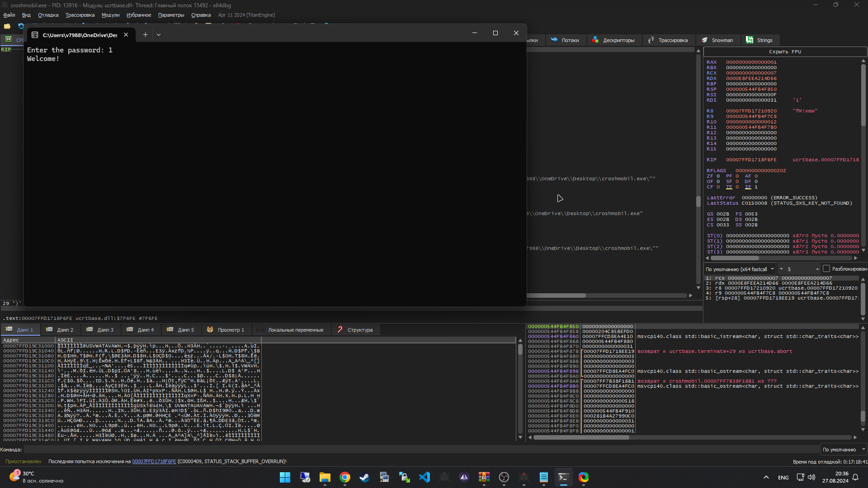Viewport: 868px width, 488px height.
Task: Select the Дамп 5 tab
Action: (181, 330)
